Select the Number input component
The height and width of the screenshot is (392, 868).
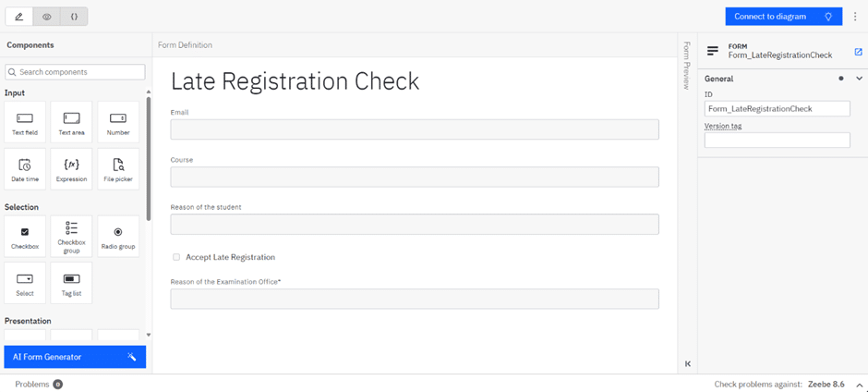click(x=118, y=122)
